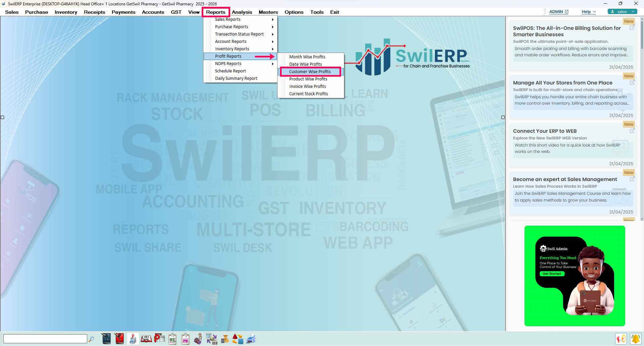Screen dimensions: 644x346
Task: Expand the Account Reports submenu
Action: [x=240, y=42]
